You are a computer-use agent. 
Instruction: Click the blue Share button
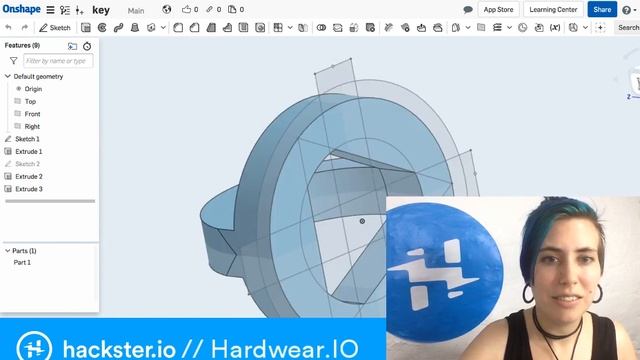(x=602, y=10)
